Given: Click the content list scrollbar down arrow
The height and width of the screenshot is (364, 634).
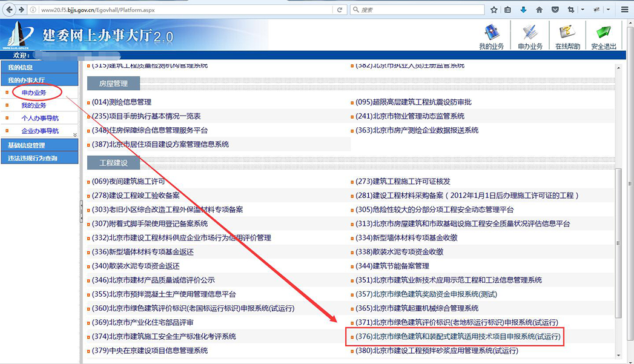Looking at the screenshot, I should tap(619, 355).
